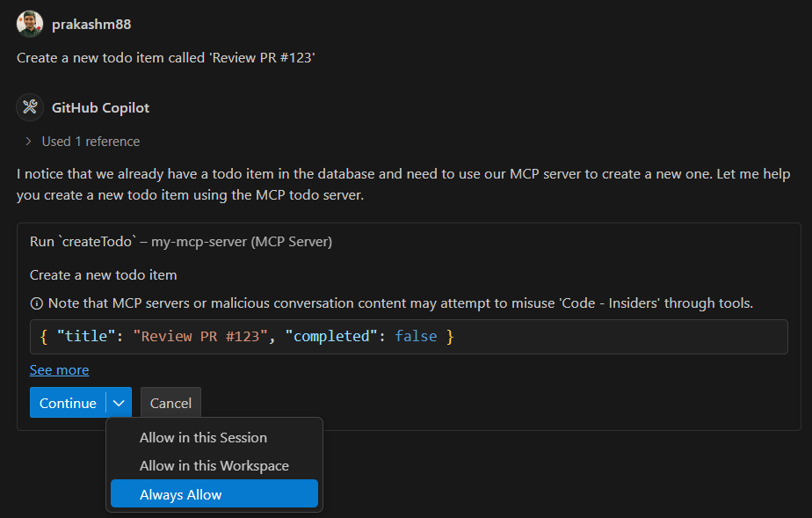Click the "Review PR #123" JSON string value
Viewport: 812px width, 518px height.
pyautogui.click(x=199, y=337)
